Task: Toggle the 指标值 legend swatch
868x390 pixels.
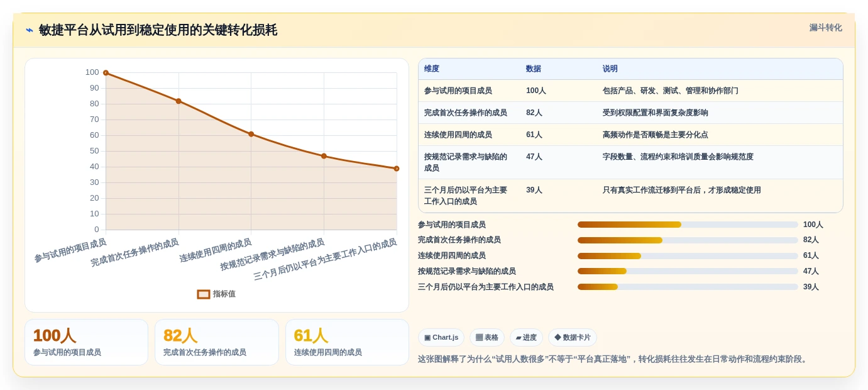Action: point(204,294)
